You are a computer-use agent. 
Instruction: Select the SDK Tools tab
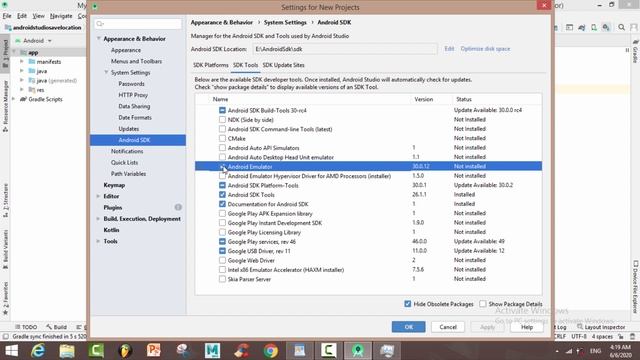tap(245, 65)
